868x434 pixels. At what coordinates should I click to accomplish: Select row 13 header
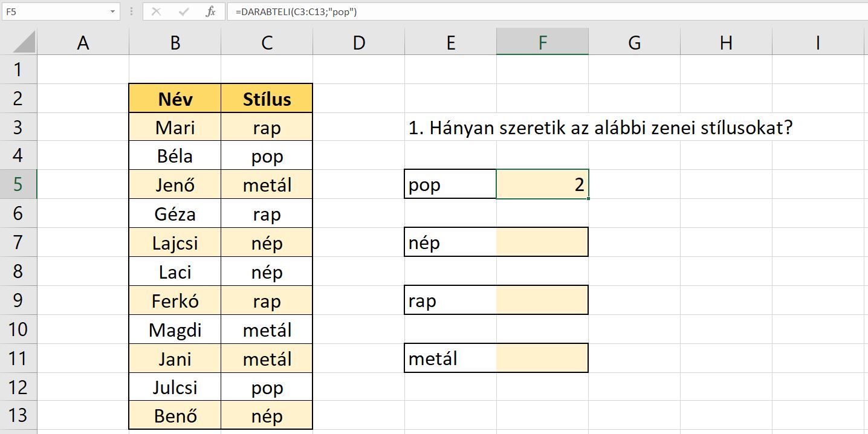(18, 416)
